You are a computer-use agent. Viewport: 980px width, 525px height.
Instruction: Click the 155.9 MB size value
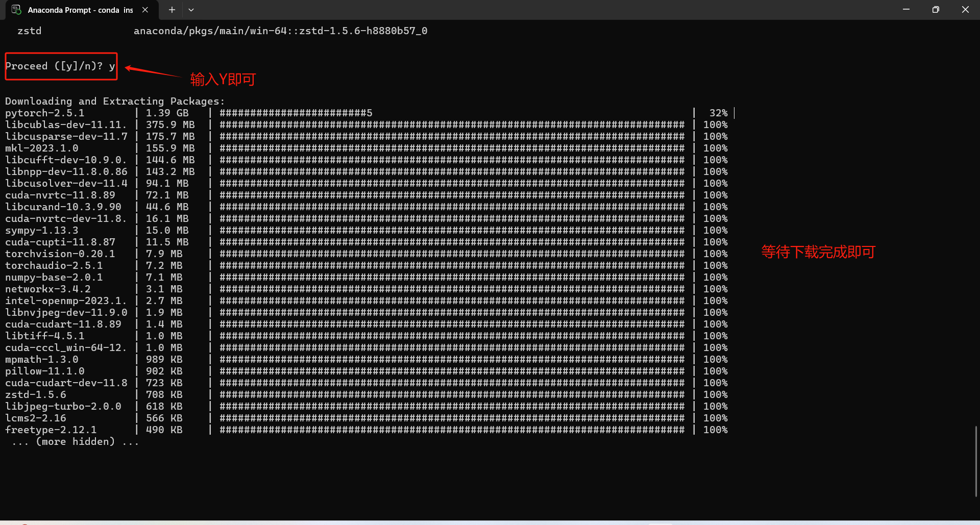pos(170,148)
